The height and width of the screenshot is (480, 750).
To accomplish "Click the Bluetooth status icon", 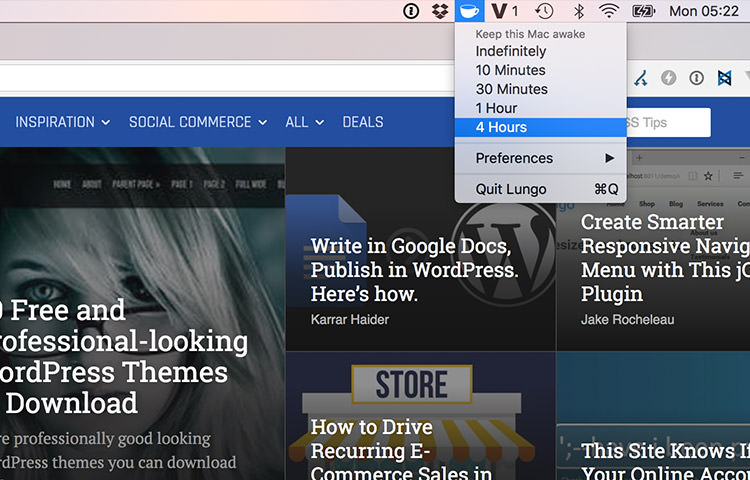I will point(578,11).
